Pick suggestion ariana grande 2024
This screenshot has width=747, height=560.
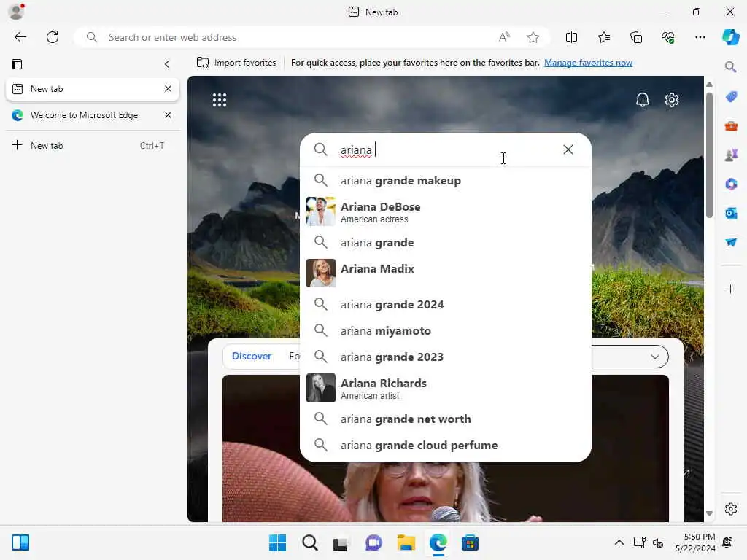[x=446, y=304]
